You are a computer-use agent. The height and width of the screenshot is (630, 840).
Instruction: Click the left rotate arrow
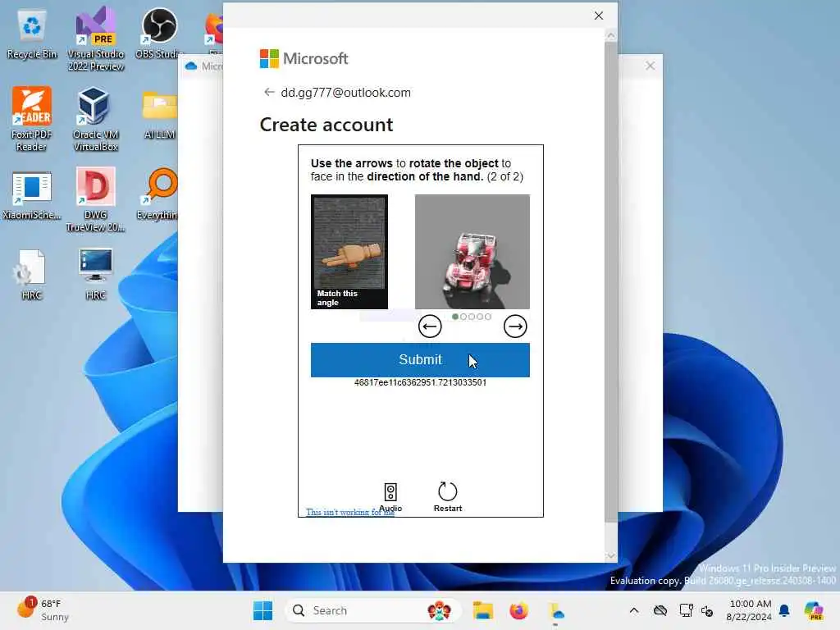pyautogui.click(x=430, y=326)
